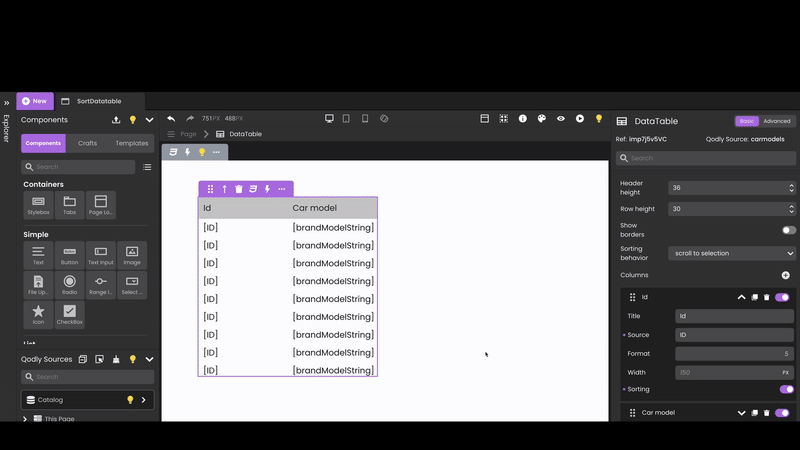
Task: Add a new column with plus icon
Action: [x=785, y=275]
